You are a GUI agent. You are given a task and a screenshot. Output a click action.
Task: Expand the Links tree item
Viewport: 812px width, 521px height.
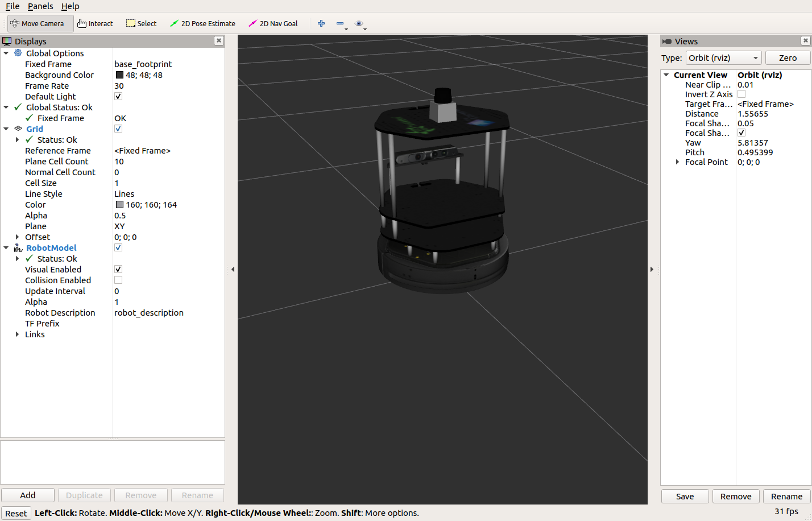(17, 334)
